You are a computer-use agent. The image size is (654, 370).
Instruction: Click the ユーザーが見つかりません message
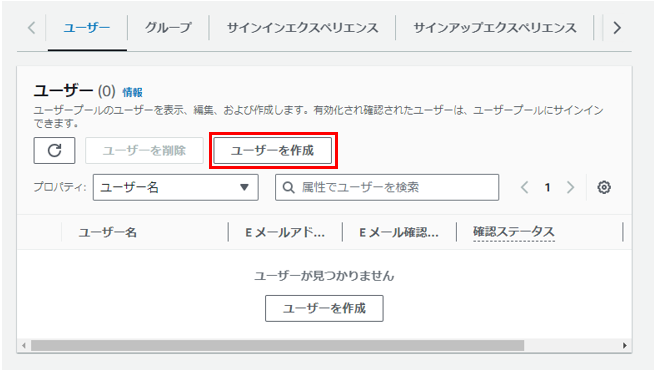click(x=324, y=276)
